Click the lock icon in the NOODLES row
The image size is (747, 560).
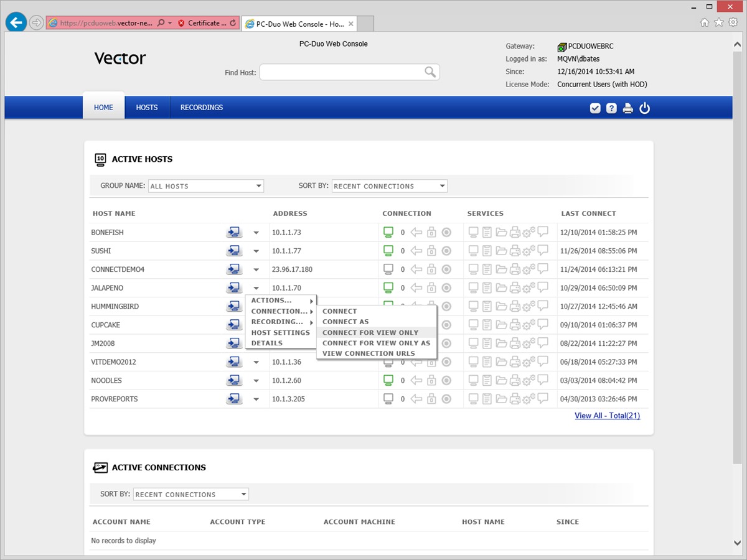coord(431,380)
